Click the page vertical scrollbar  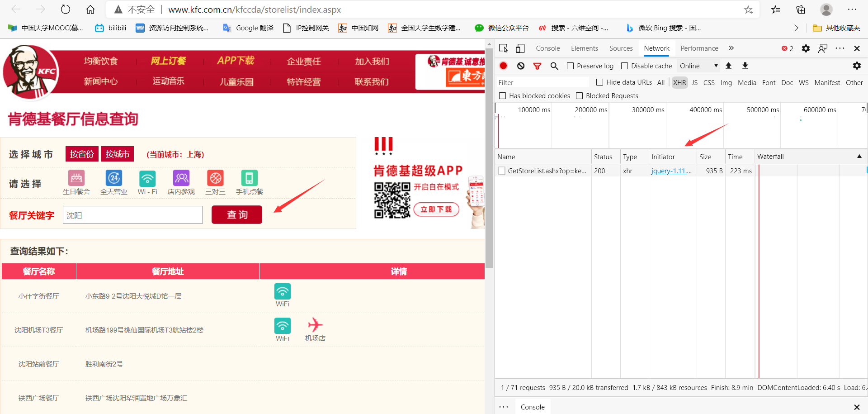[x=489, y=158]
